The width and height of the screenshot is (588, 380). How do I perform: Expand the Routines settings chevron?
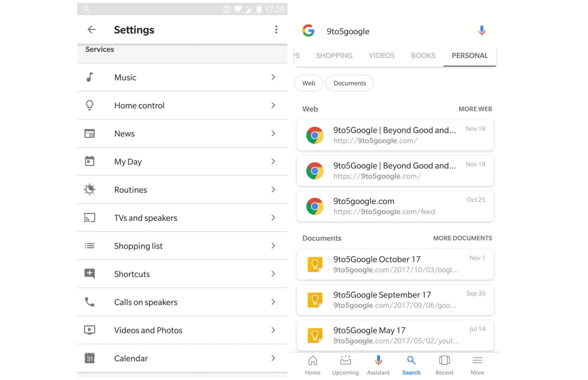(x=273, y=190)
